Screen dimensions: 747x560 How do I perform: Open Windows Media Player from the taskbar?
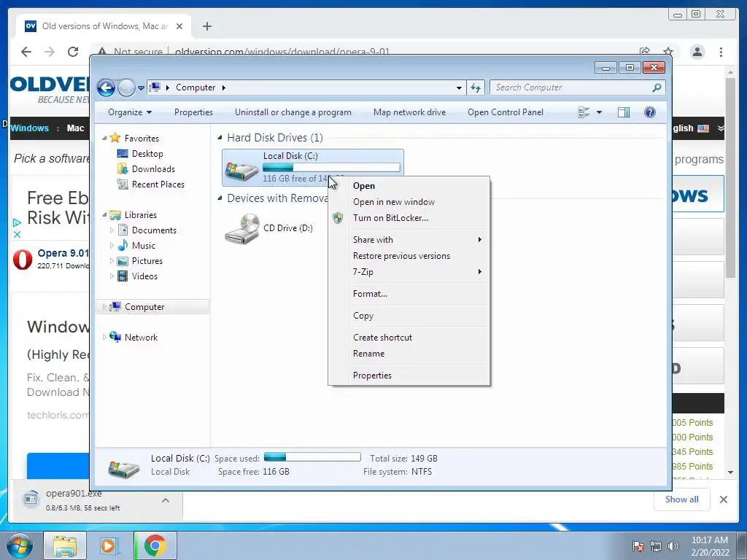pos(108,545)
